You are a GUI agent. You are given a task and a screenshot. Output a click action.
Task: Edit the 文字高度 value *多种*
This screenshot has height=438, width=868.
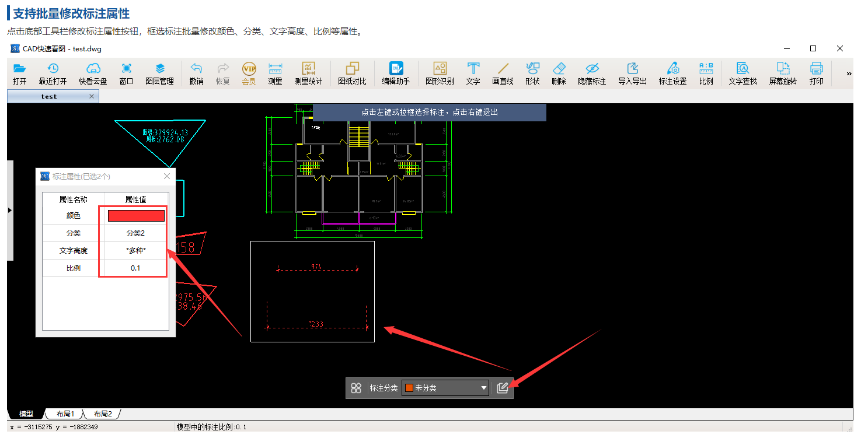tap(136, 251)
